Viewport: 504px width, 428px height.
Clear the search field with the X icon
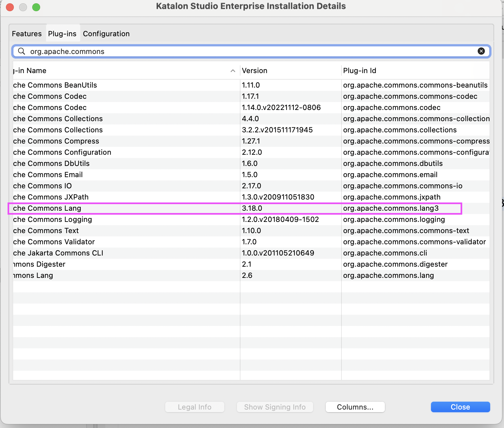click(x=481, y=51)
